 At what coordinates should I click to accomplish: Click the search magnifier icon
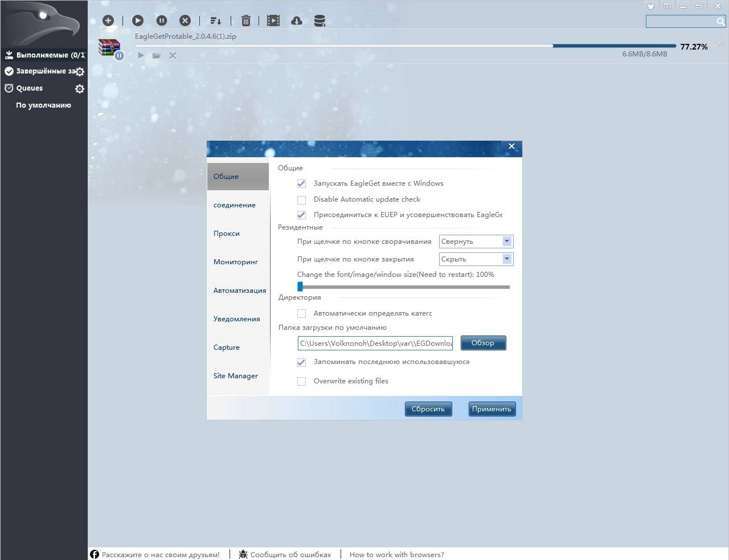click(x=720, y=21)
